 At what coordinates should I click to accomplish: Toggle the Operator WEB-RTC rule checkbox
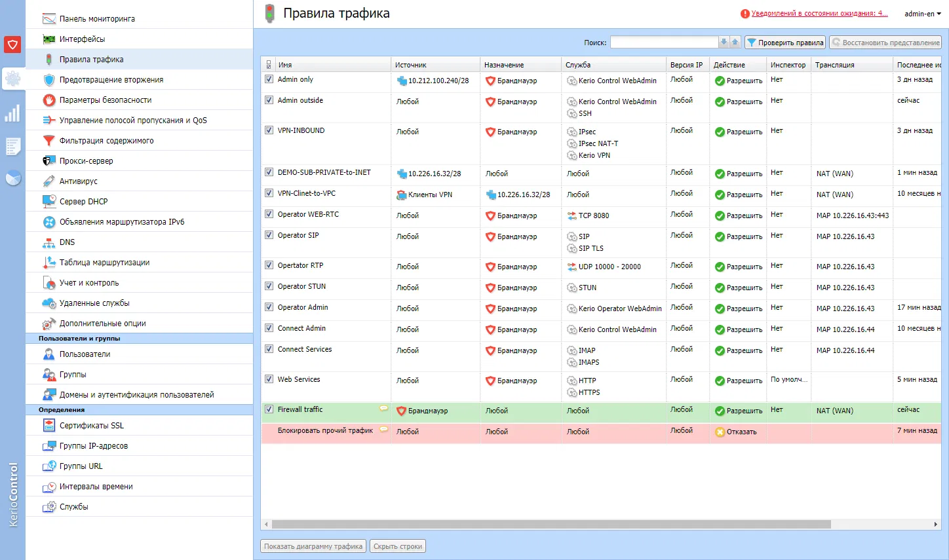click(269, 214)
